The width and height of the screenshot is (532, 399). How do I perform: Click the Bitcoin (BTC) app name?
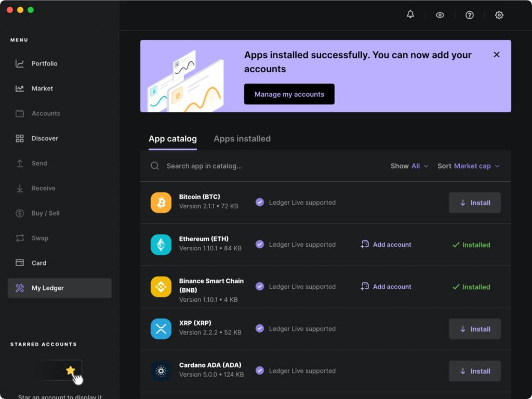[199, 197]
